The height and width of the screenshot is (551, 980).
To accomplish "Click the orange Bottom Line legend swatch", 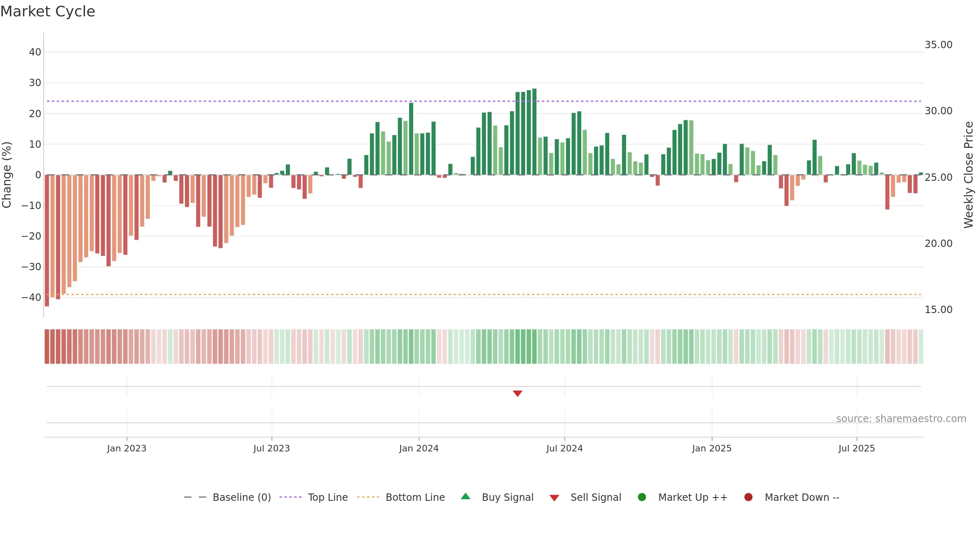I will coord(368,497).
